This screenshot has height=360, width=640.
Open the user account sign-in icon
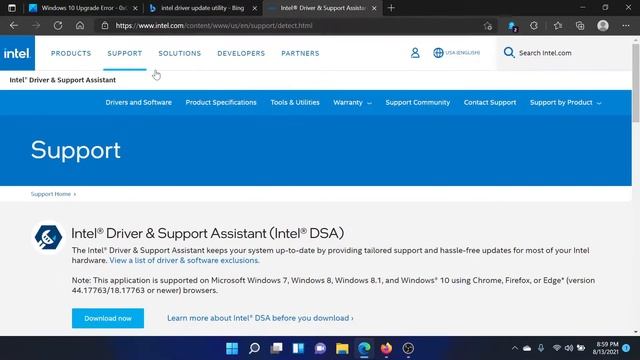coord(415,53)
